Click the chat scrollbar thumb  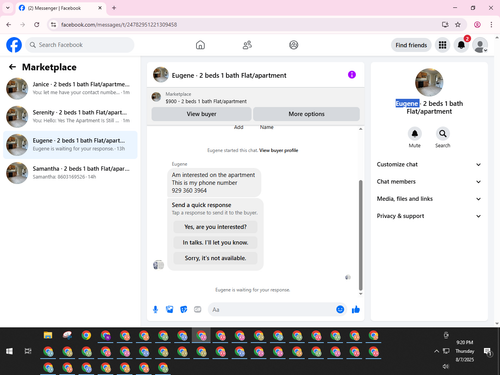pos(360,235)
